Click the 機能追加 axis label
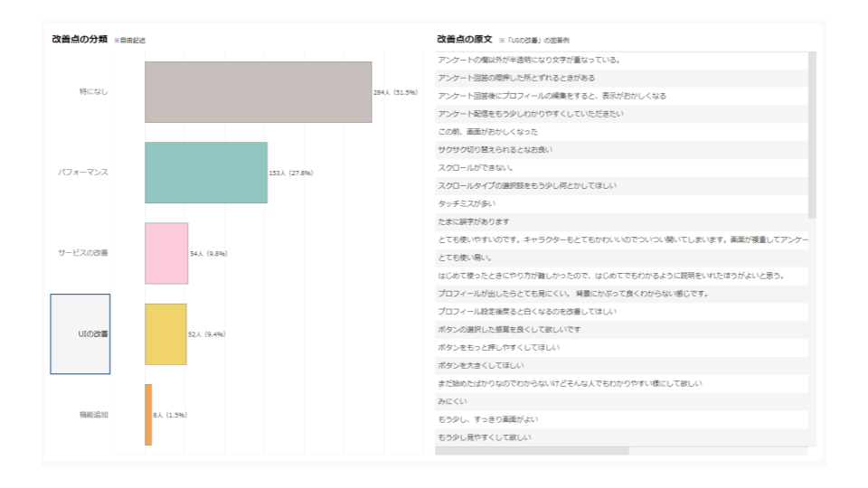 (93, 415)
